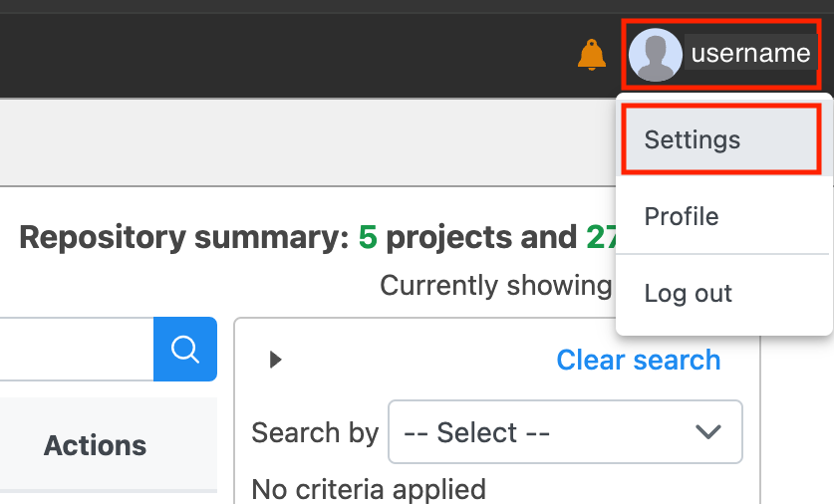834x504 pixels.
Task: Open Profile from the user menu
Action: (x=682, y=216)
